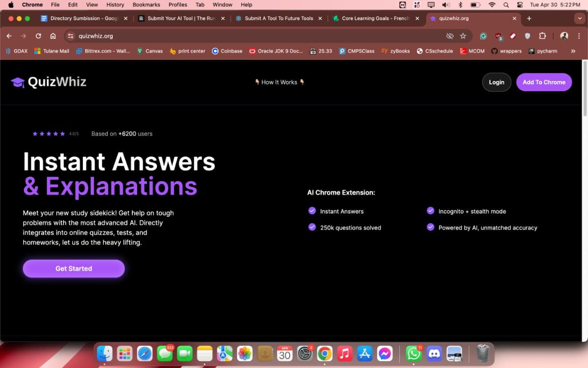Click the "Based on +6200 users" text

point(122,133)
